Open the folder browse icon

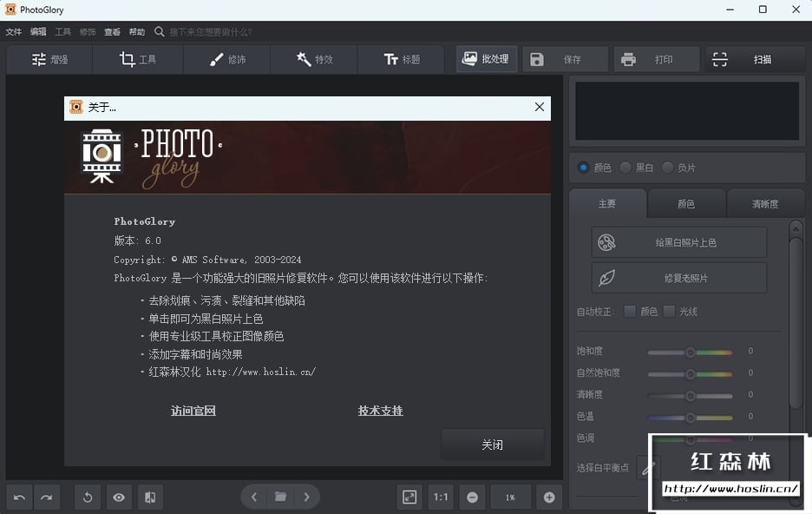[280, 498]
